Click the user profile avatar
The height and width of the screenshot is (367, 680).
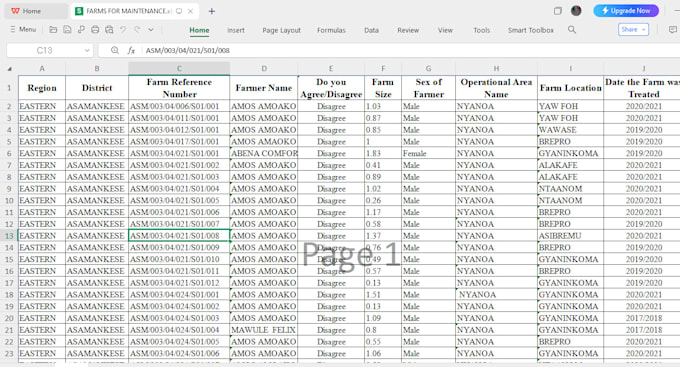tap(576, 11)
